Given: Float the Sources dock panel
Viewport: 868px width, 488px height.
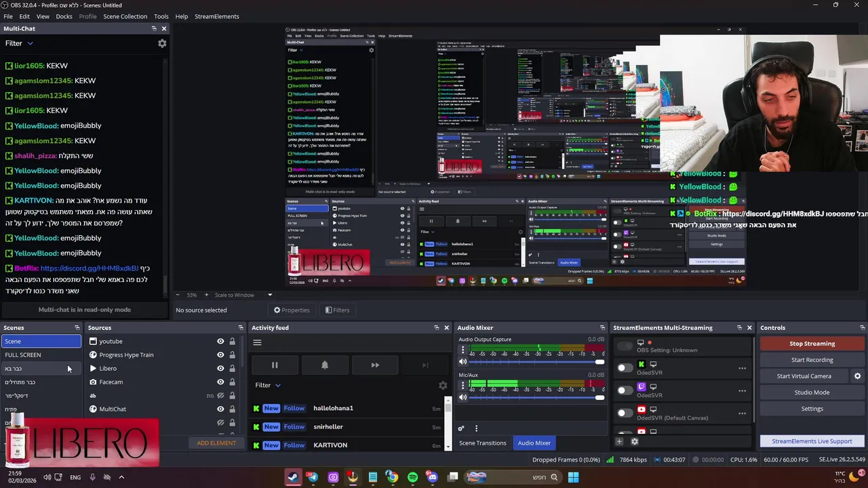Looking at the screenshot, I should tap(240, 328).
